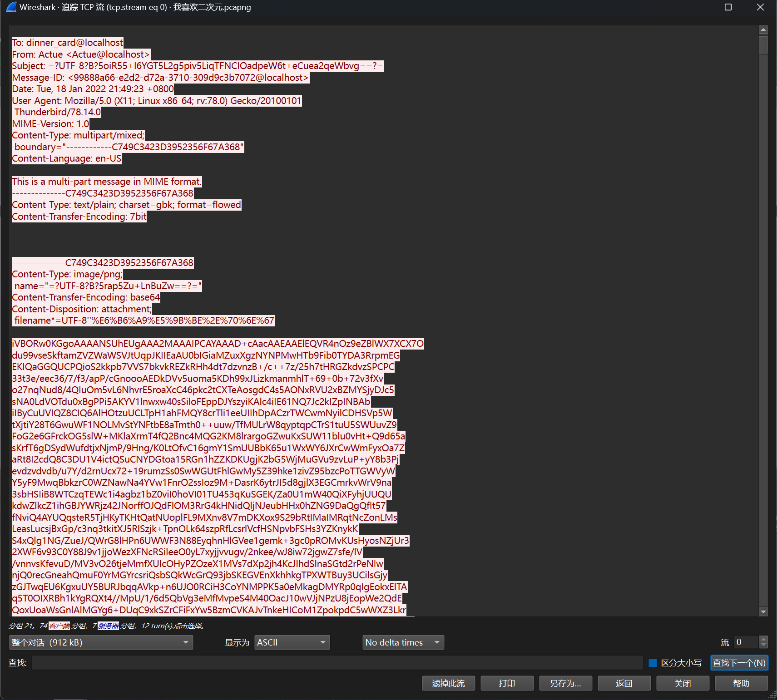The width and height of the screenshot is (777, 700).
Task: Expand the 显示为 ASCII format dropdown
Action: tap(292, 642)
